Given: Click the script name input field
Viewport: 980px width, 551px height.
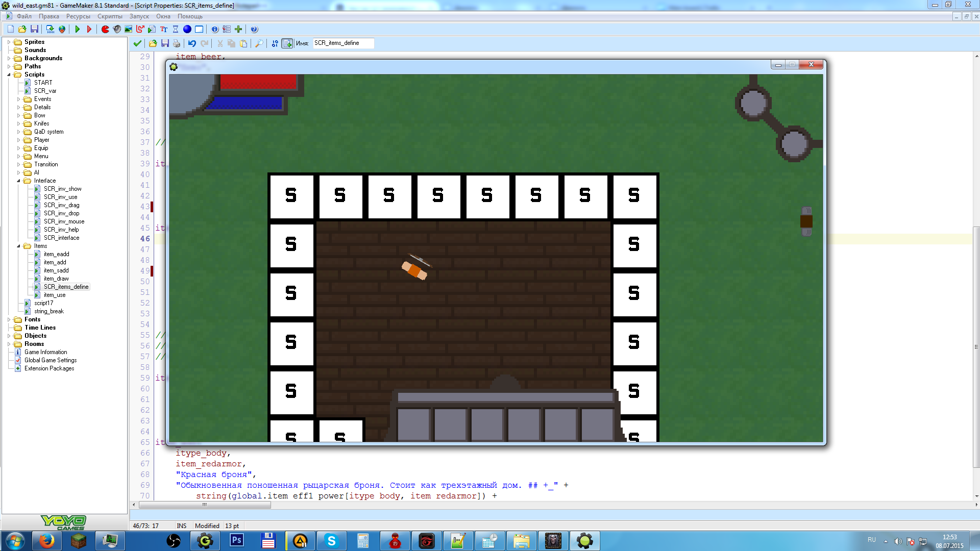Looking at the screenshot, I should (342, 43).
